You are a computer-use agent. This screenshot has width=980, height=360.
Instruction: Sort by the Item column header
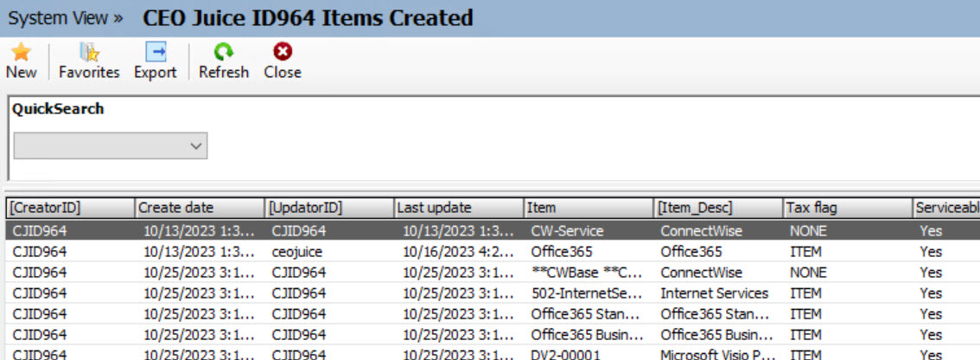coord(589,208)
